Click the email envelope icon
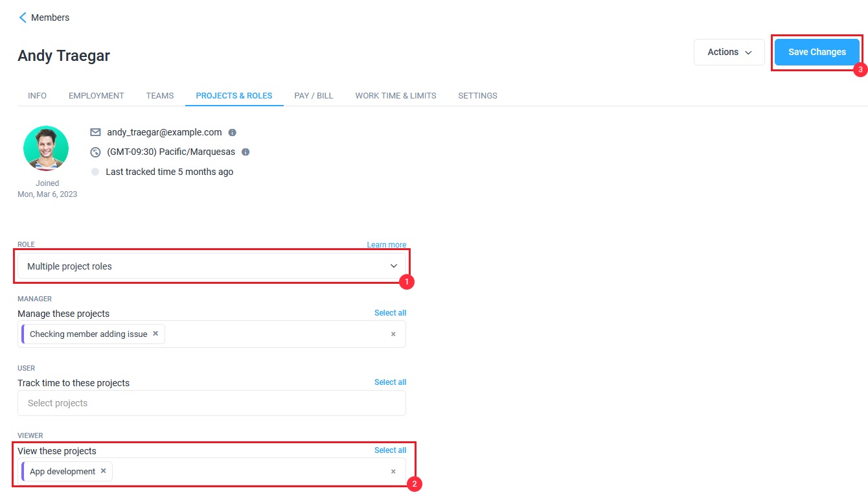This screenshot has height=497, width=868. click(x=95, y=132)
